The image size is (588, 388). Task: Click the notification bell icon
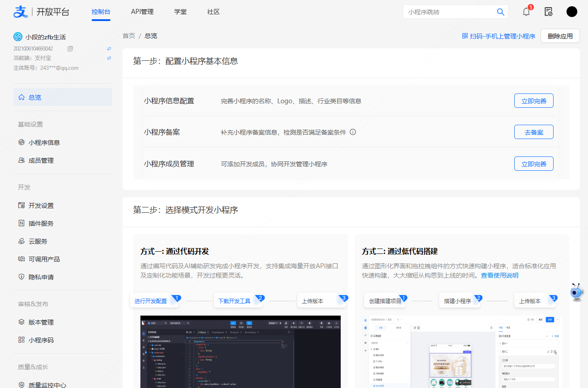(526, 12)
